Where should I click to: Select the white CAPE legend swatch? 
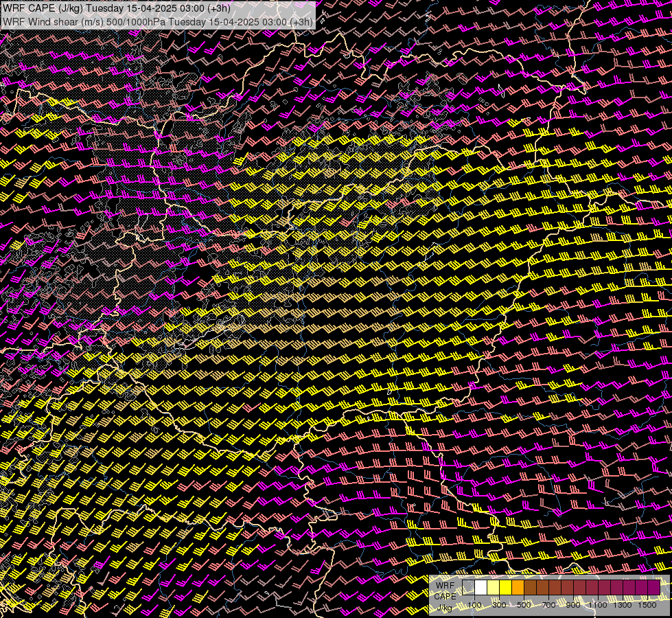(x=481, y=588)
